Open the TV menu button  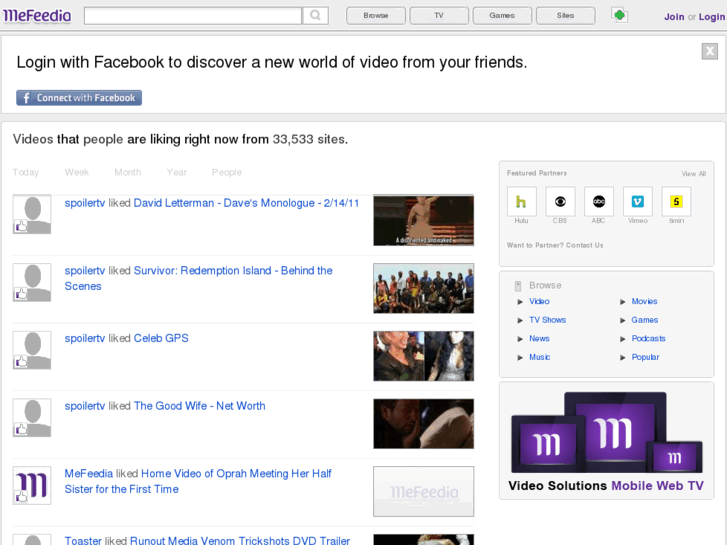pyautogui.click(x=439, y=16)
